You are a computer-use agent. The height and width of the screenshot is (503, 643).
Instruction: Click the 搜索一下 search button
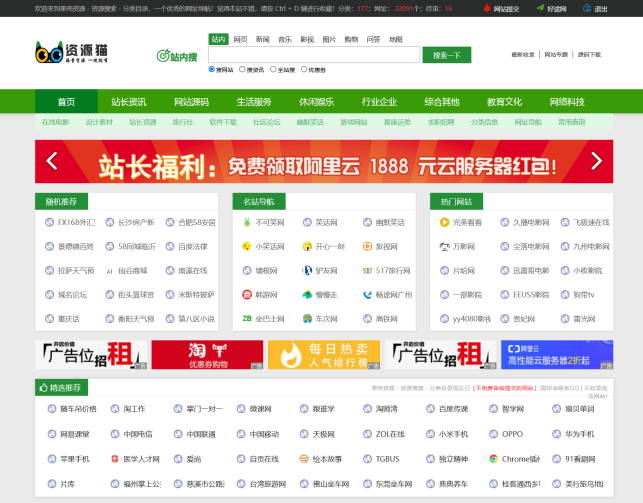click(x=447, y=55)
